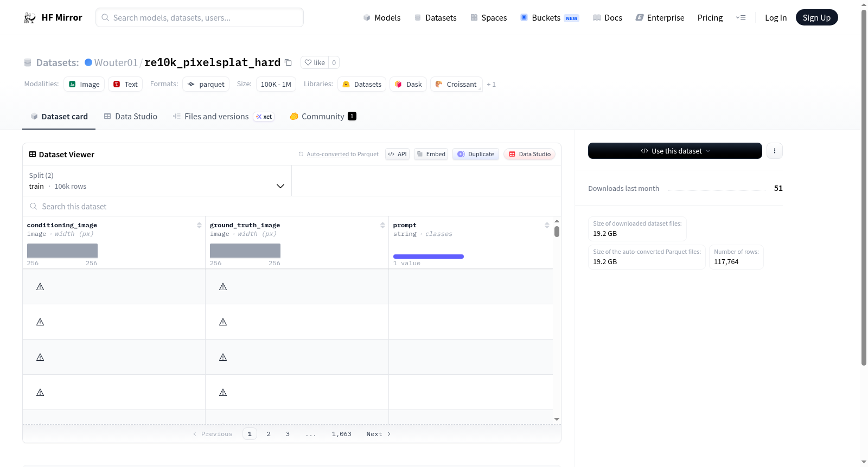Open the Wouter01 profile link
Screen dimensions: 868x467
(116, 62)
